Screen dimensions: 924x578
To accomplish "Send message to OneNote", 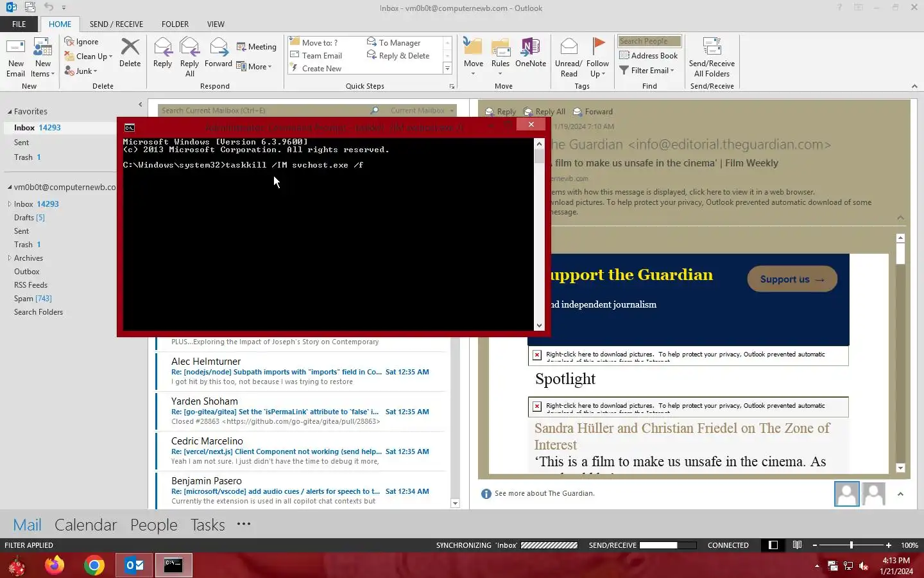I will [x=531, y=53].
